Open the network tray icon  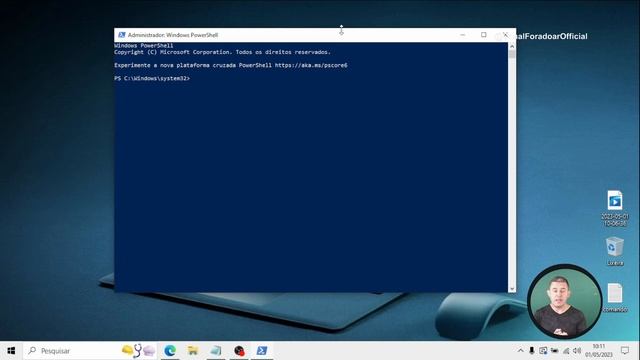pyautogui.click(x=566, y=350)
